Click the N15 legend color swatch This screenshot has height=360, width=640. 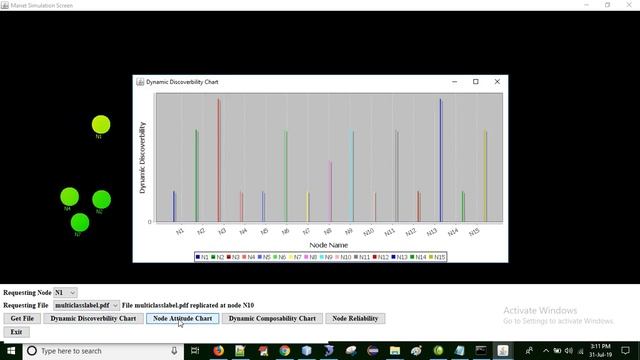coord(431,257)
